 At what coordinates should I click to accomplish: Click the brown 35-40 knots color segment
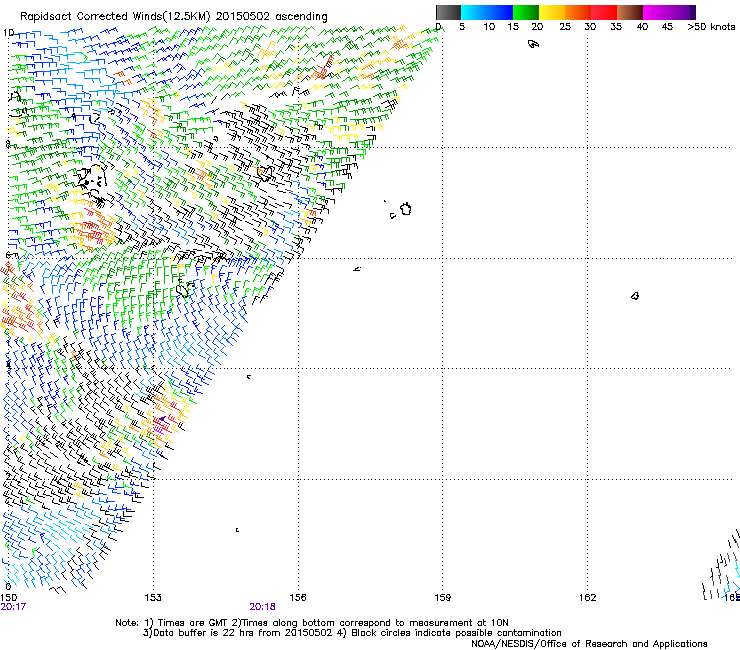(x=630, y=12)
